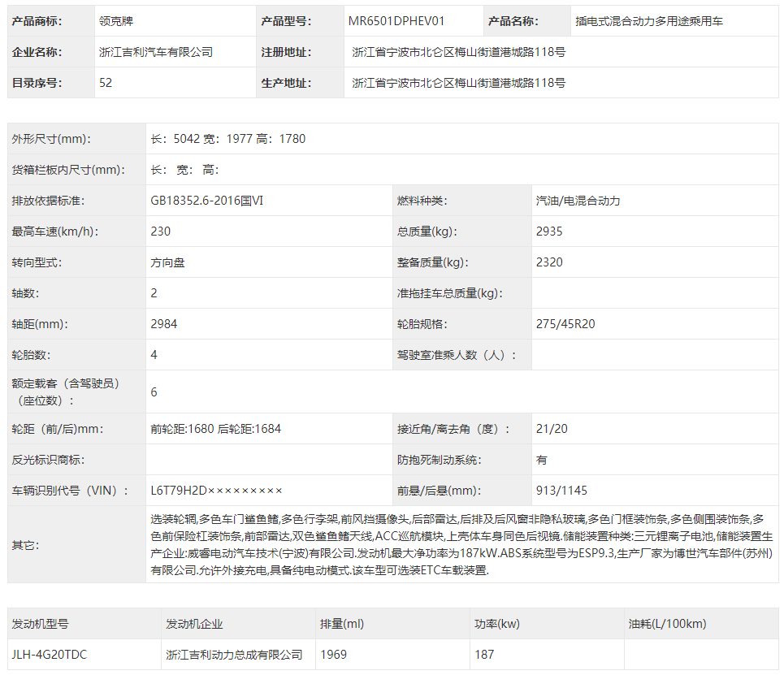Click the 轴数 label
Screen dimensions: 784x675
pos(25,293)
